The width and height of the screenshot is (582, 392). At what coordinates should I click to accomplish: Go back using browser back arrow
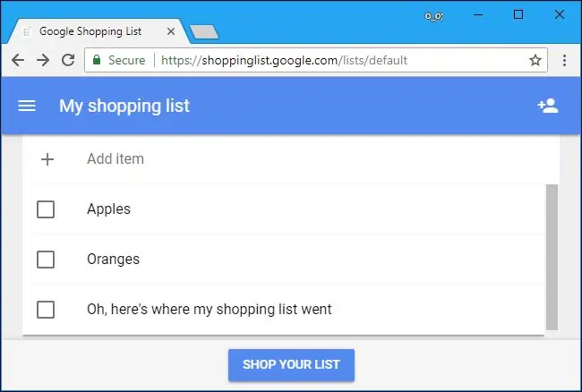[19, 60]
